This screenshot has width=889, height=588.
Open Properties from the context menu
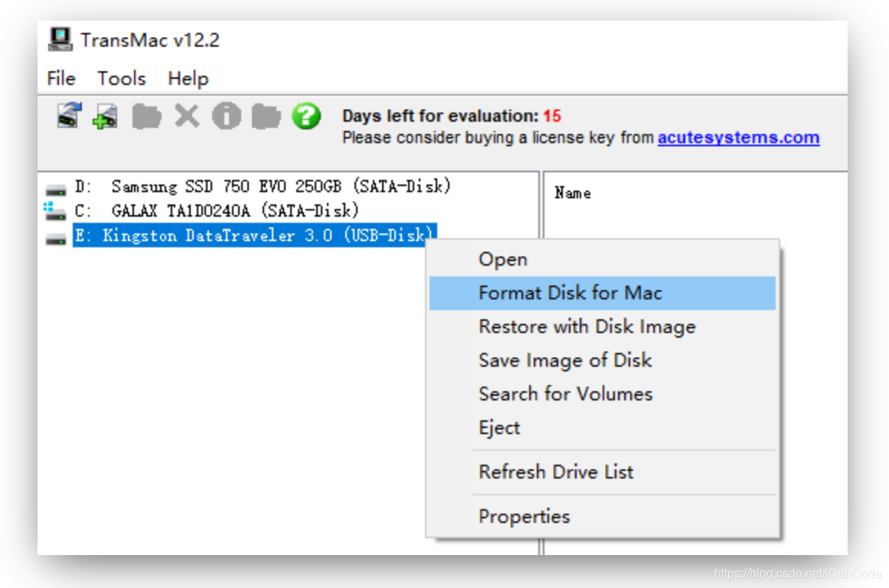coord(602,517)
